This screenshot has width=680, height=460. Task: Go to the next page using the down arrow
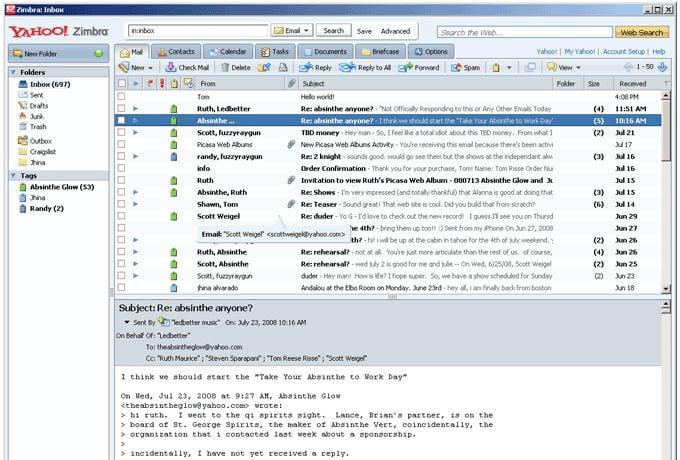pyautogui.click(x=662, y=67)
